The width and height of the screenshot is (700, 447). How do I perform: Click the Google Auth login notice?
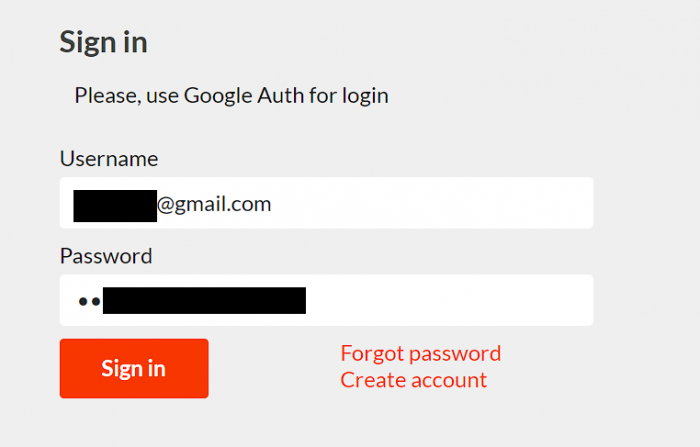[231, 96]
